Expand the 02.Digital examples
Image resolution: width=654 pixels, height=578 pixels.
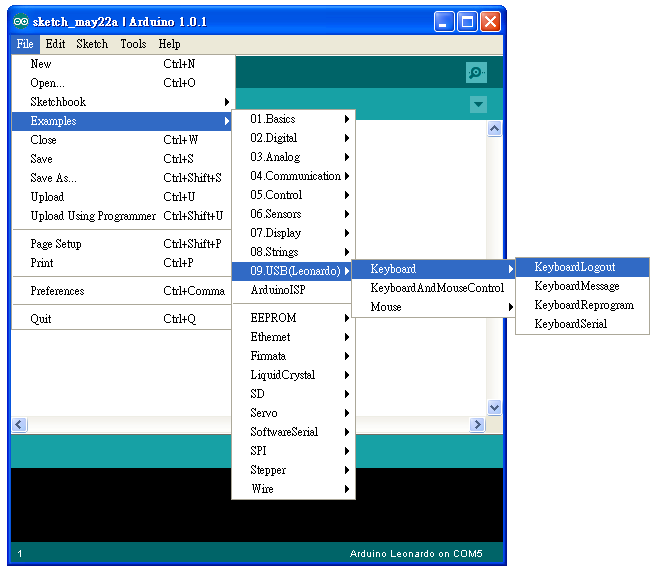(x=294, y=138)
